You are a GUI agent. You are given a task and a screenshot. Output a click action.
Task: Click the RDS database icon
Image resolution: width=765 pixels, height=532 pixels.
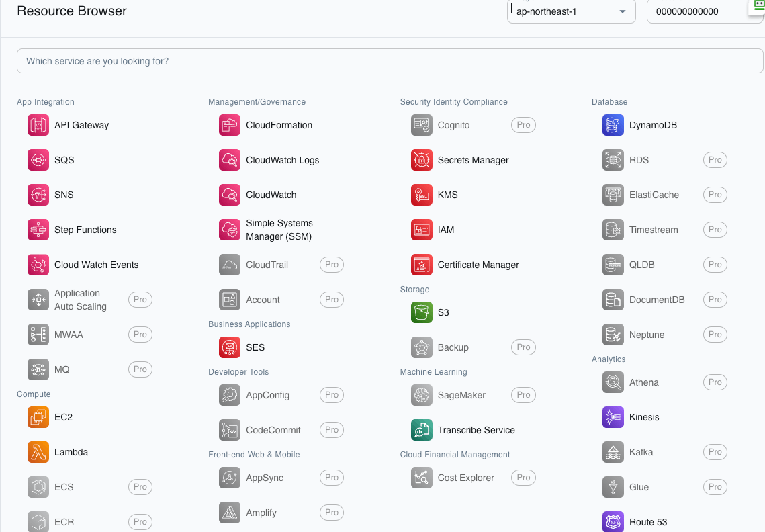(x=613, y=160)
